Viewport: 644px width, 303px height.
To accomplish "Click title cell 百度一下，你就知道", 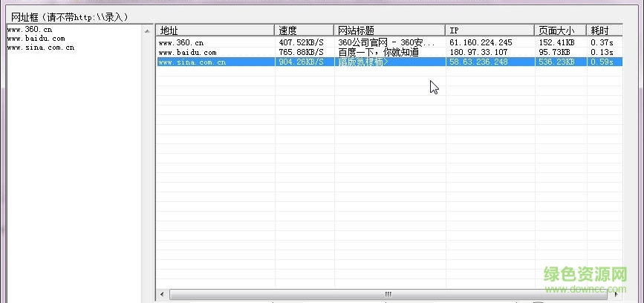I will [x=378, y=52].
